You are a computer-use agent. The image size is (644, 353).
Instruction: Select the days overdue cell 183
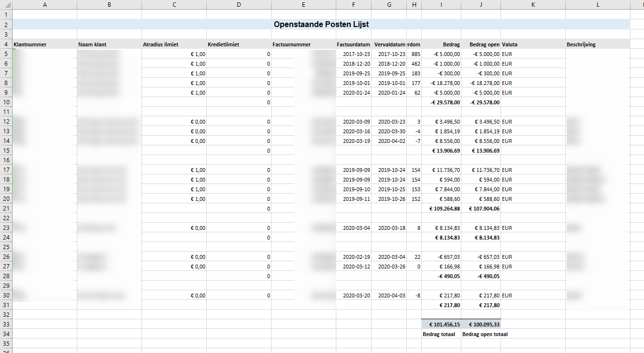[414, 73]
